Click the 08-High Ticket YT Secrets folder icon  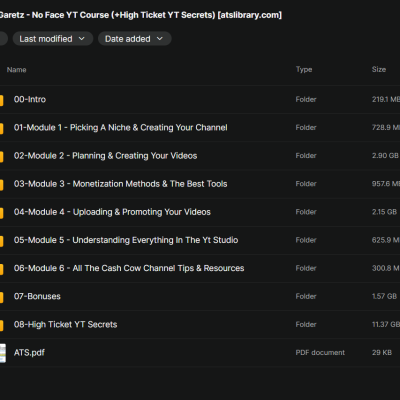coord(1,325)
